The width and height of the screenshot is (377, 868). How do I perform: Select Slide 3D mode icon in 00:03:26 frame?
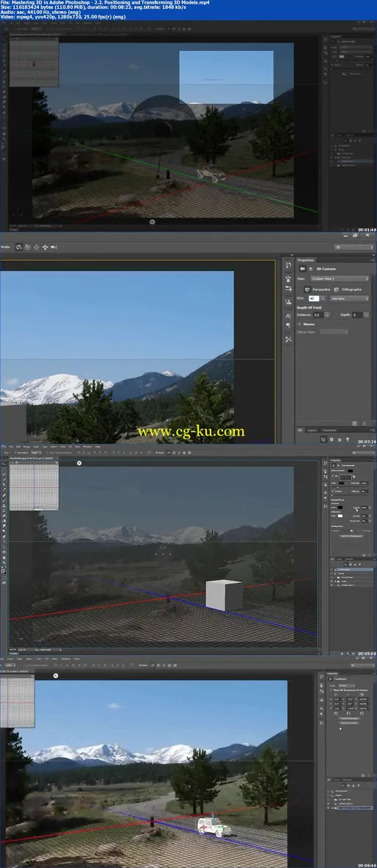coord(45,247)
